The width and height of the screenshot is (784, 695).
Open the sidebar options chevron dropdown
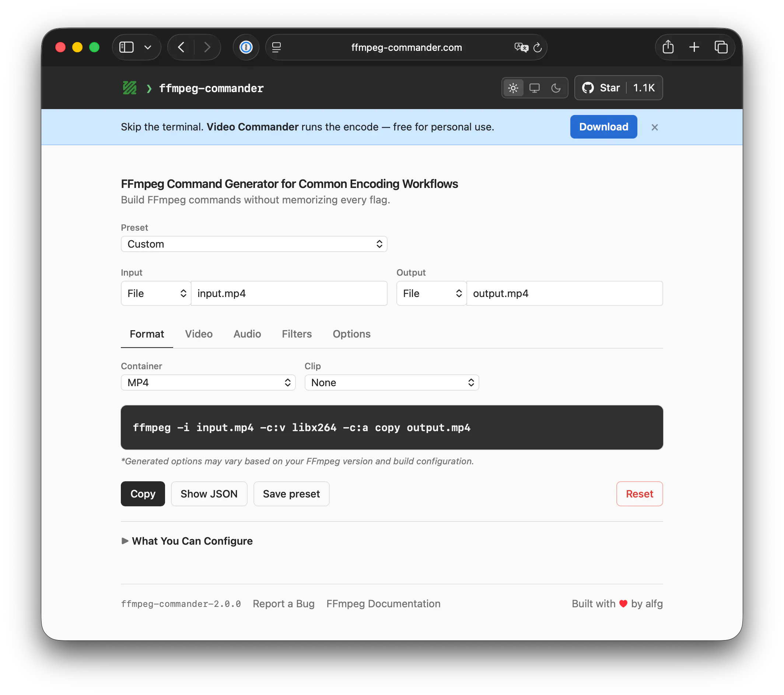[x=148, y=47]
